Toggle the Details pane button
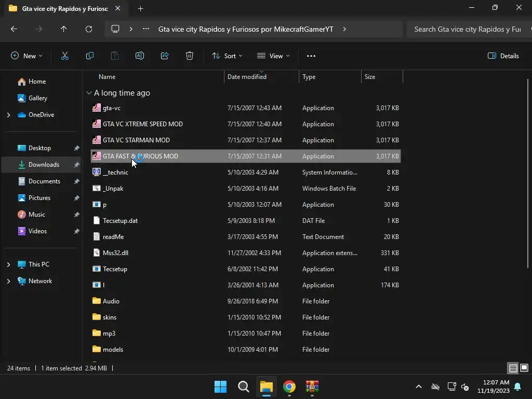532x399 pixels. pos(503,56)
